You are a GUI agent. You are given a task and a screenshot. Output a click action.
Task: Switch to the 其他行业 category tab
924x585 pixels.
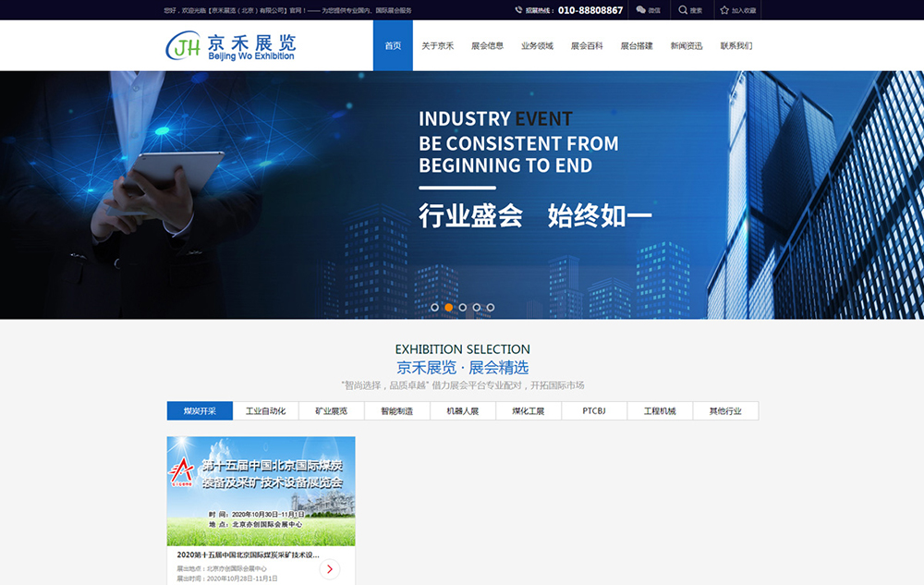click(x=725, y=411)
